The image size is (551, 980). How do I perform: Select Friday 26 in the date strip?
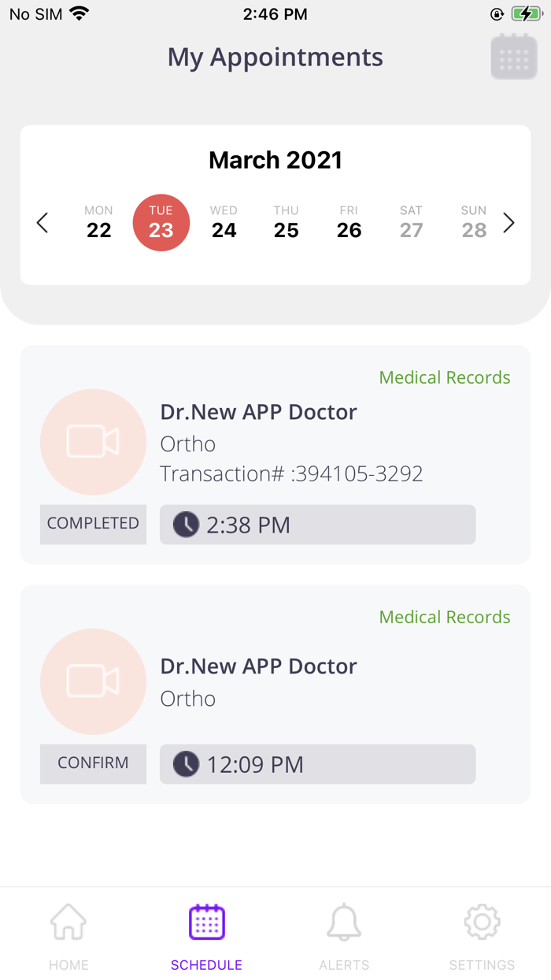349,223
